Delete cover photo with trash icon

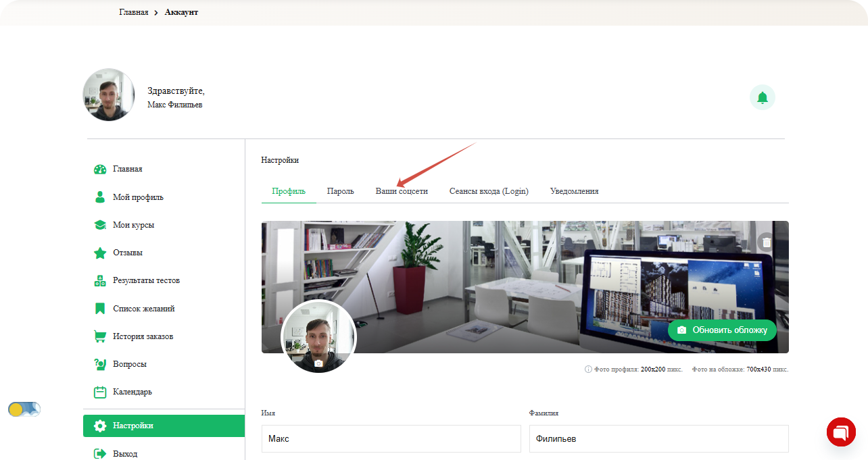[x=766, y=242]
